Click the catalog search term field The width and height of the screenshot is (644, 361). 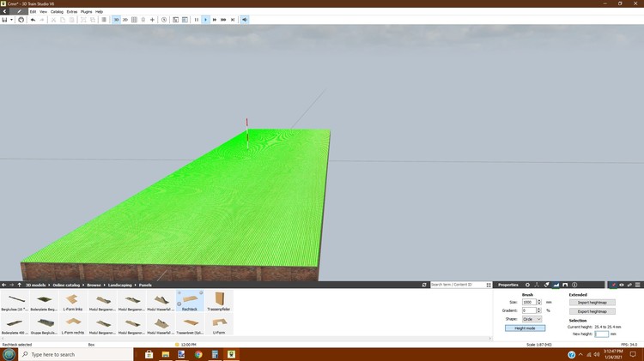458,285
